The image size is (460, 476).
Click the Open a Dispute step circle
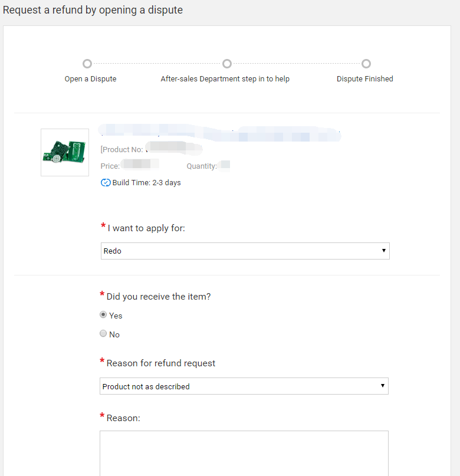[x=87, y=64]
